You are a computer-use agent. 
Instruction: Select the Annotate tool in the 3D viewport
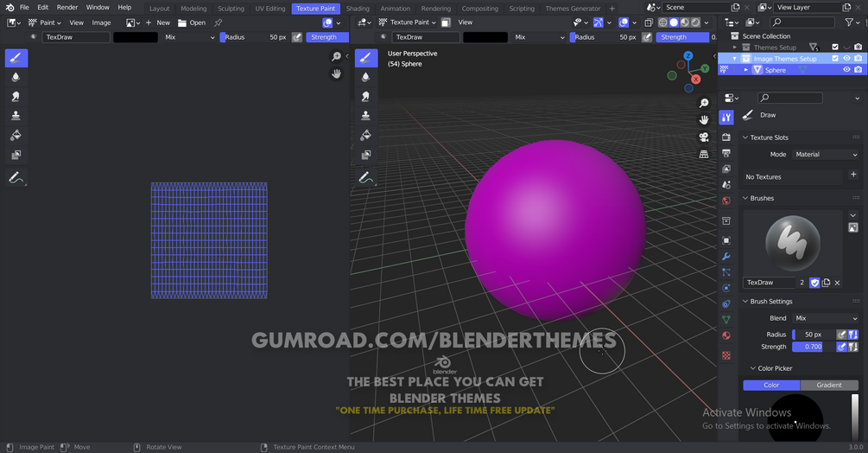pos(366,178)
